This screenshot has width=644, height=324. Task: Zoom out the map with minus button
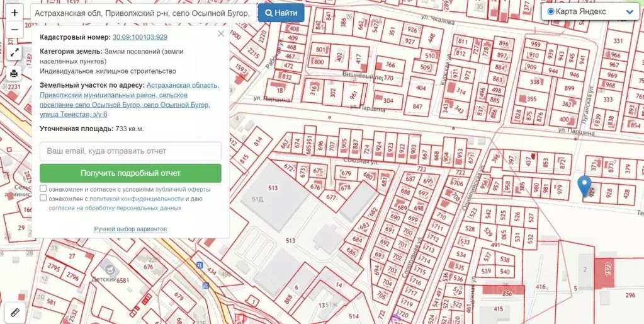pyautogui.click(x=14, y=30)
